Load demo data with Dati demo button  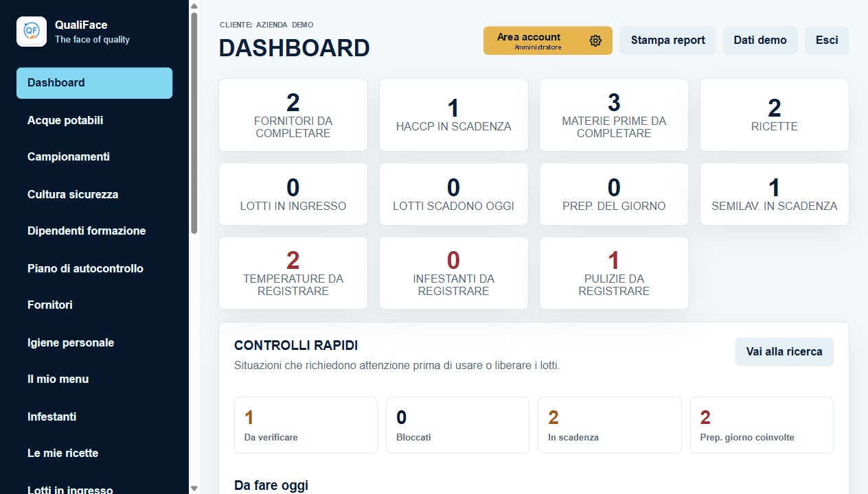tap(760, 40)
